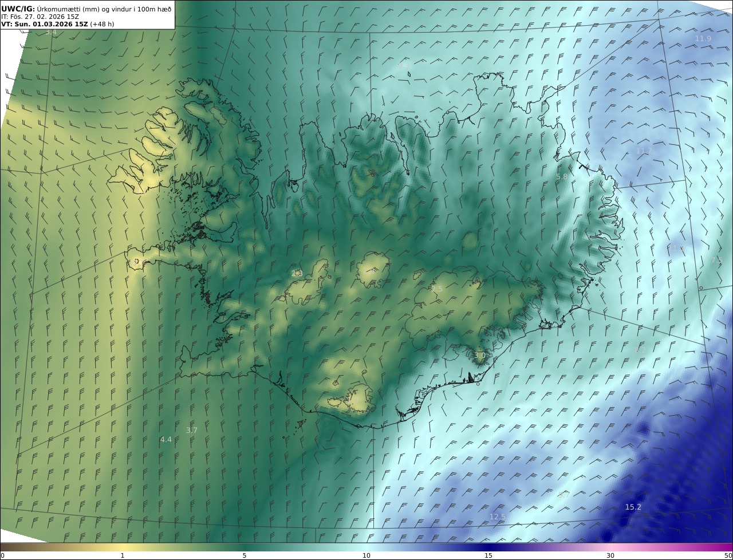This screenshot has width=733, height=560.
Task: Click the 'UWC/IG:' map title label
Action: [x=18, y=9]
